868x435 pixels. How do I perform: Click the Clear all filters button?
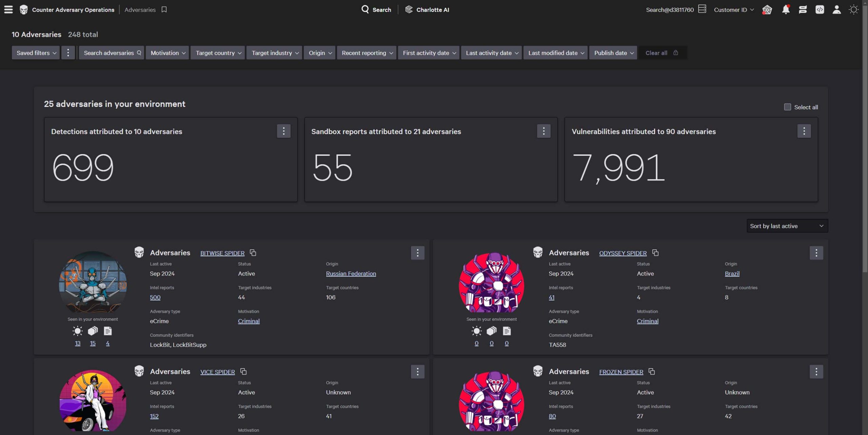coord(663,53)
